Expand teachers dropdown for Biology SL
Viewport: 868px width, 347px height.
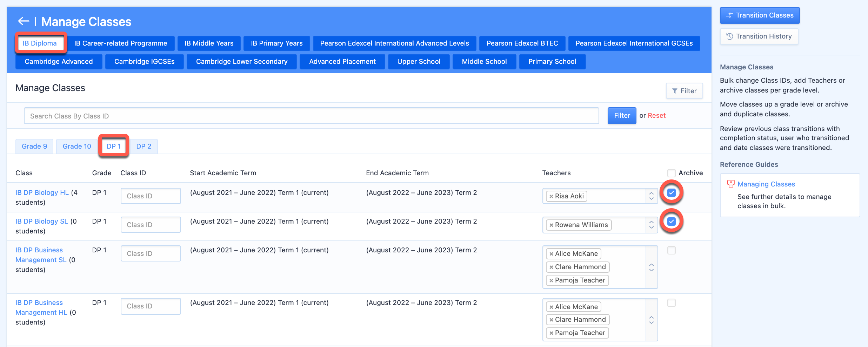point(652,225)
